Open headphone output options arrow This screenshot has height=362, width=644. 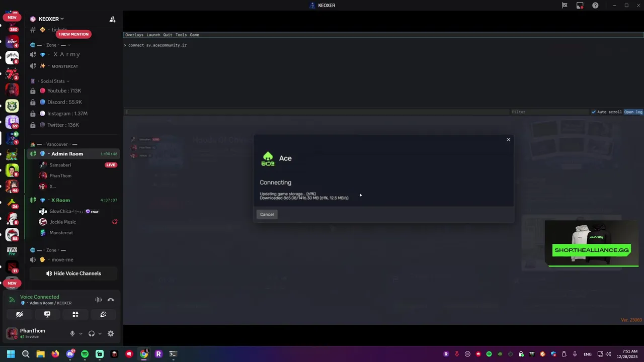(x=100, y=333)
